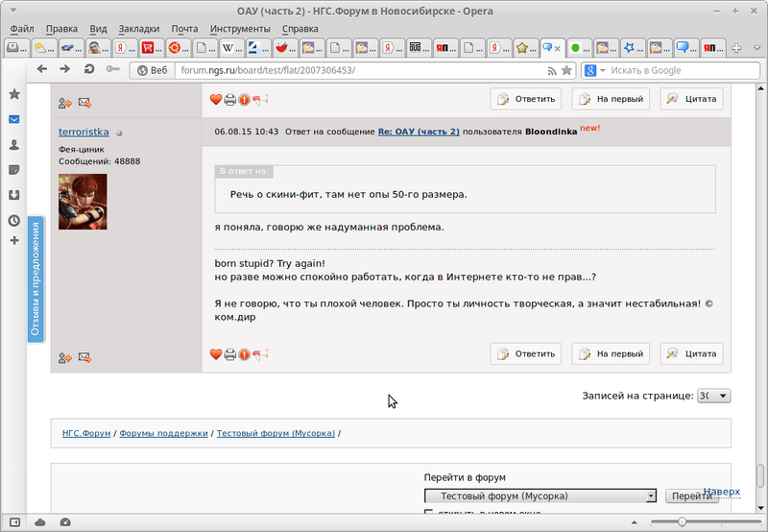Viewport: 768px width, 532px height.
Task: Click the printer icon in terroristka's post footer
Action: 230,353
